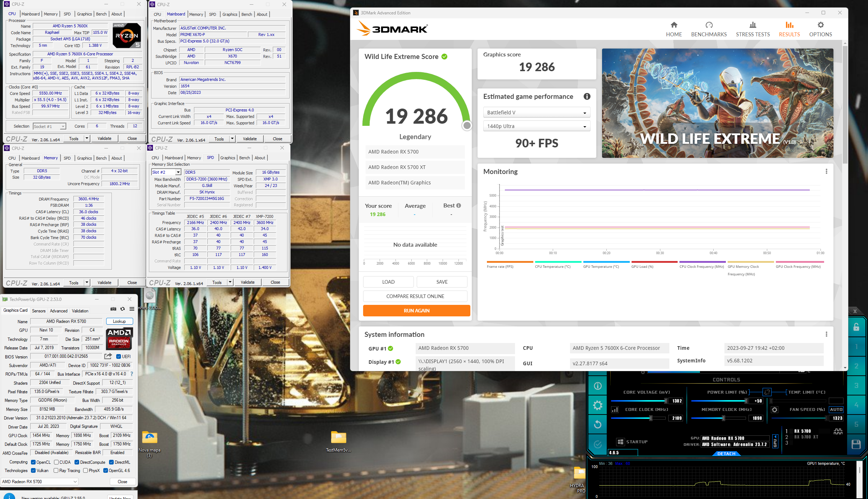Open Afterburner settings gear in left sidebar
868x499 pixels.
coord(597,405)
